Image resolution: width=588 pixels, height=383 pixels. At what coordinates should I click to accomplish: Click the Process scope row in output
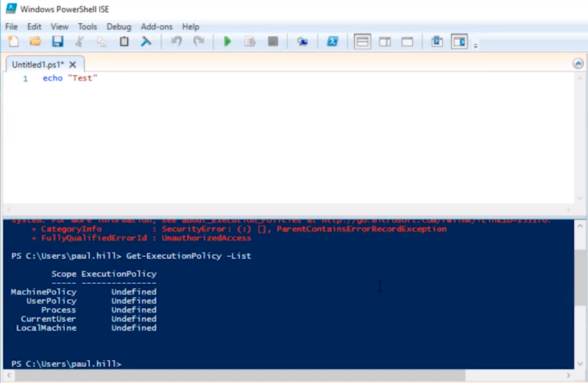[99, 310]
